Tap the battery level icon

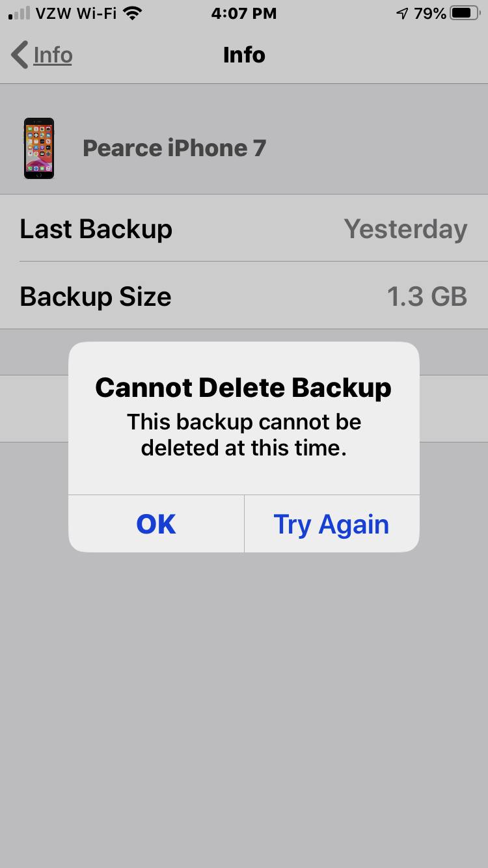465,14
